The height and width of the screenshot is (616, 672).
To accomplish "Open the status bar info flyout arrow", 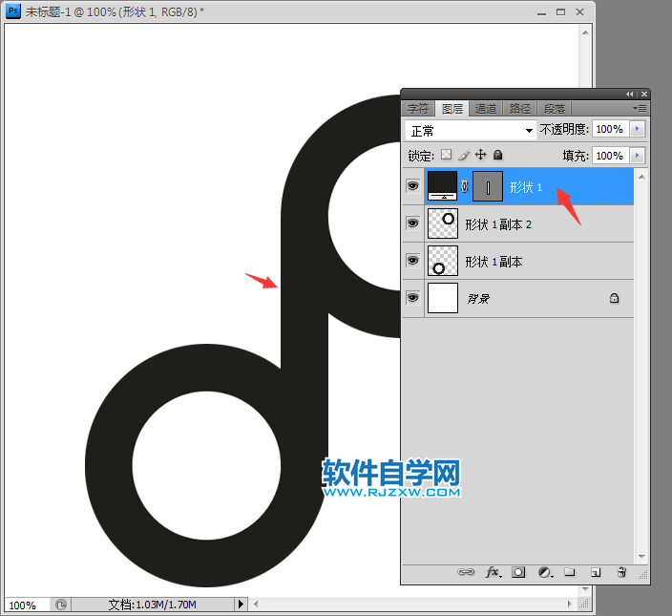I will click(241, 605).
